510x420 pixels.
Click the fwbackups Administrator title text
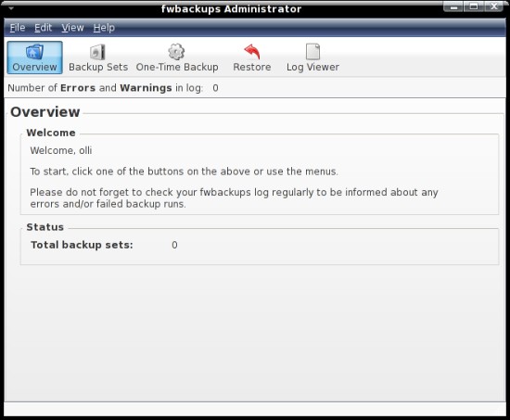[x=231, y=8]
